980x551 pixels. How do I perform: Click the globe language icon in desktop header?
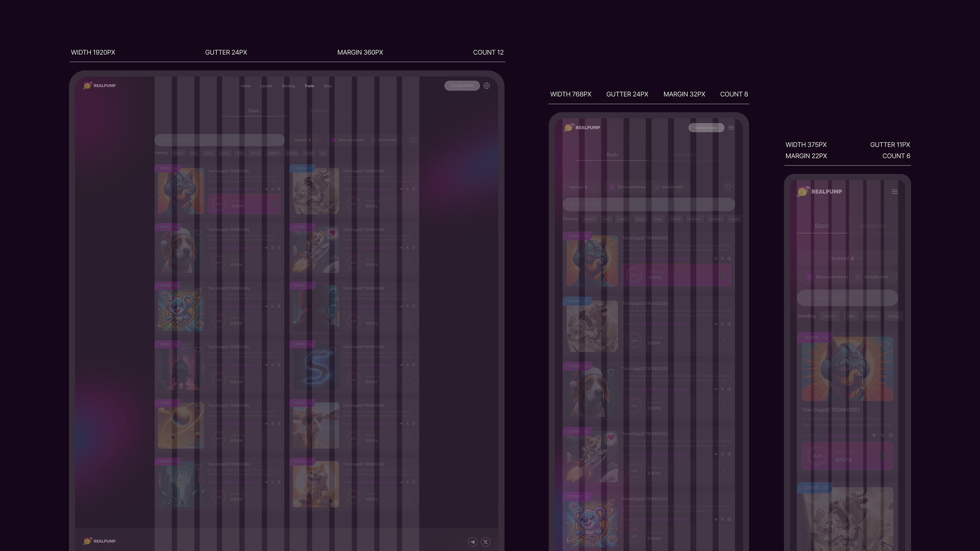coord(487,85)
